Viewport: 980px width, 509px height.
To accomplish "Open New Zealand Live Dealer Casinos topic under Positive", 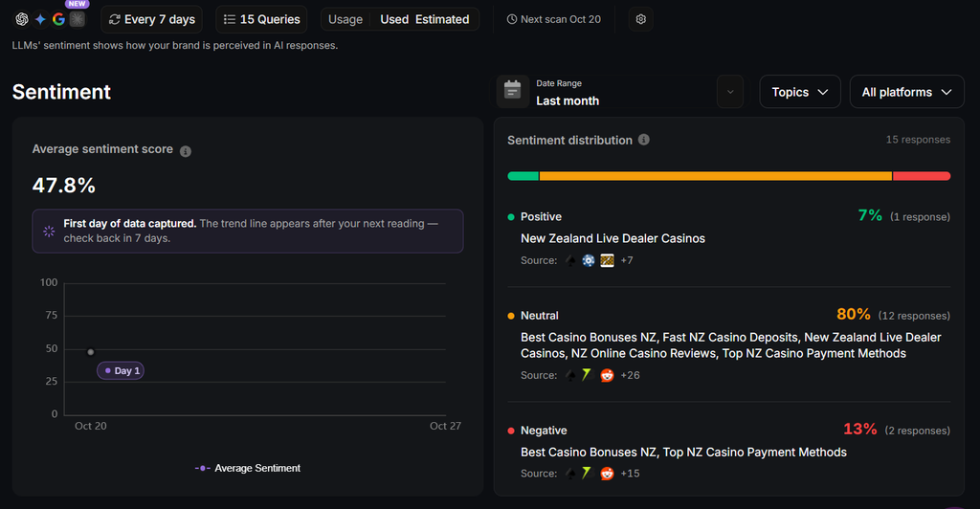I will point(612,238).
